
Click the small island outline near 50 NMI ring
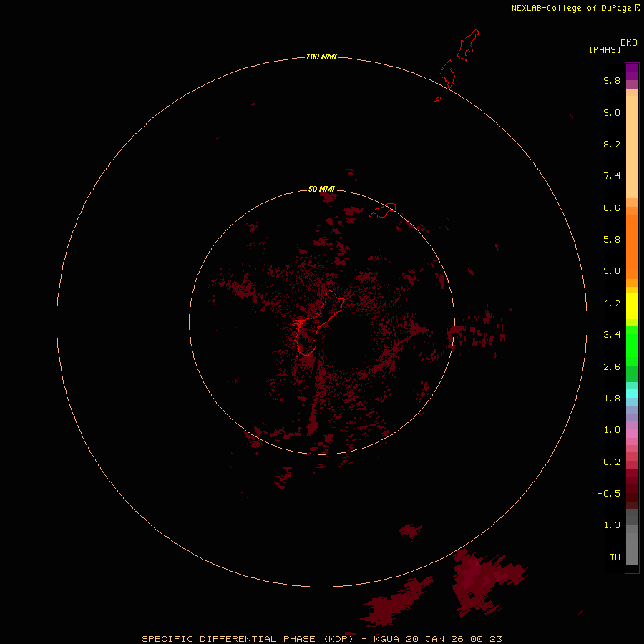(383, 210)
